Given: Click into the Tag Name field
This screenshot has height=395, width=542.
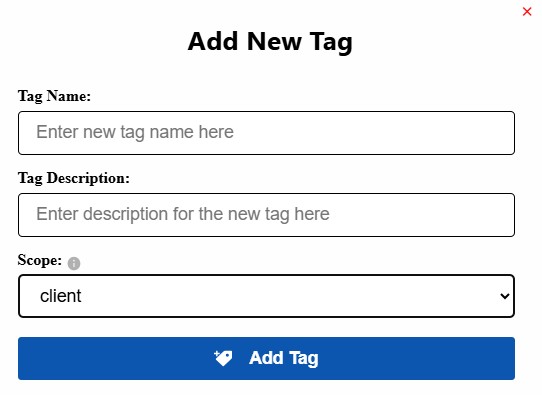Looking at the screenshot, I should [x=266, y=133].
